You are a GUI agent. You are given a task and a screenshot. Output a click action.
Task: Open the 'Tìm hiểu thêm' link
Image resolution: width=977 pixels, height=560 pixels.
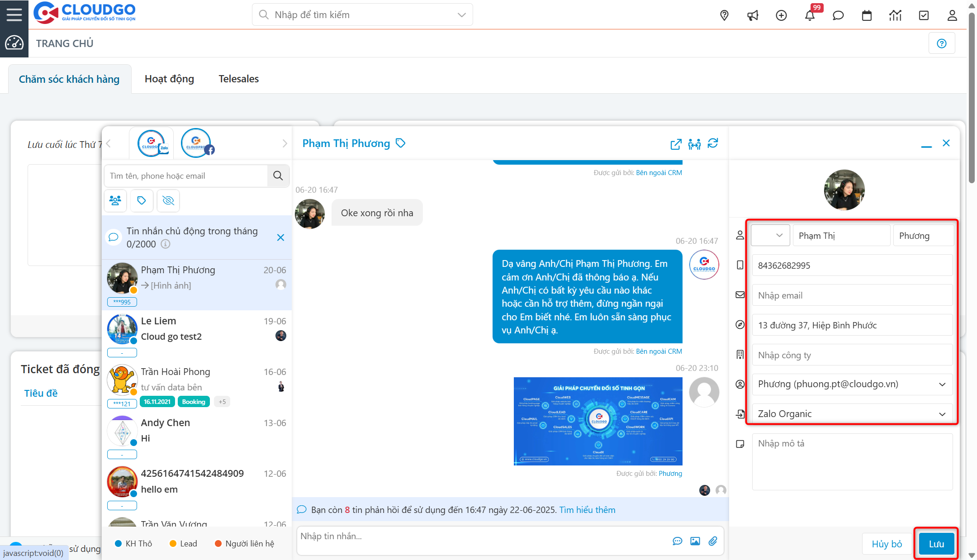click(587, 510)
